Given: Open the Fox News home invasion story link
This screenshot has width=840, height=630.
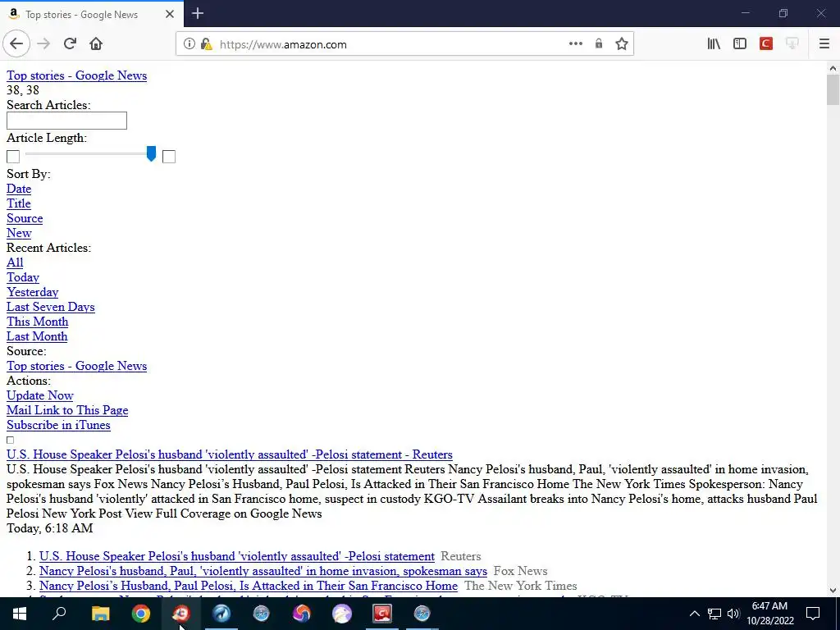Looking at the screenshot, I should point(263,571).
